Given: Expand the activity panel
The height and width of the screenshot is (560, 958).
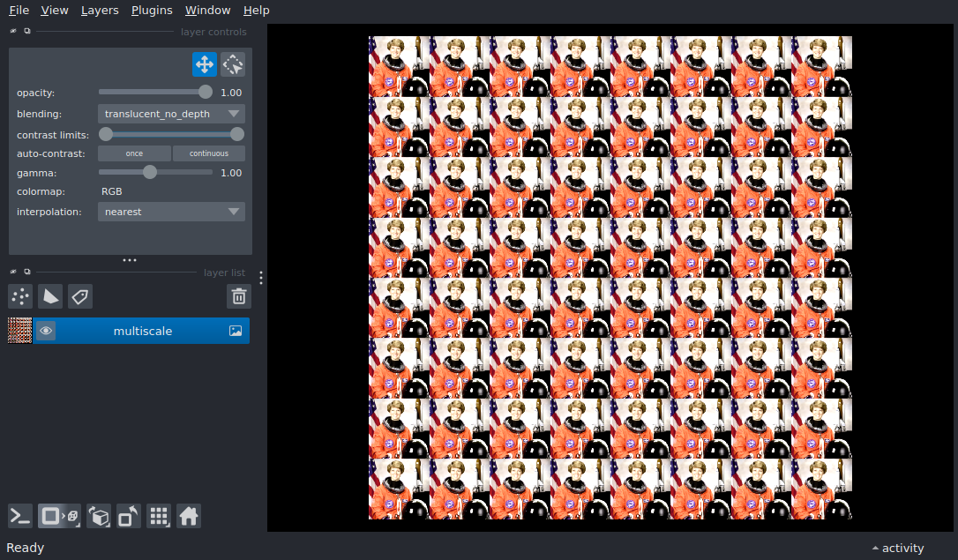Looking at the screenshot, I should point(897,548).
